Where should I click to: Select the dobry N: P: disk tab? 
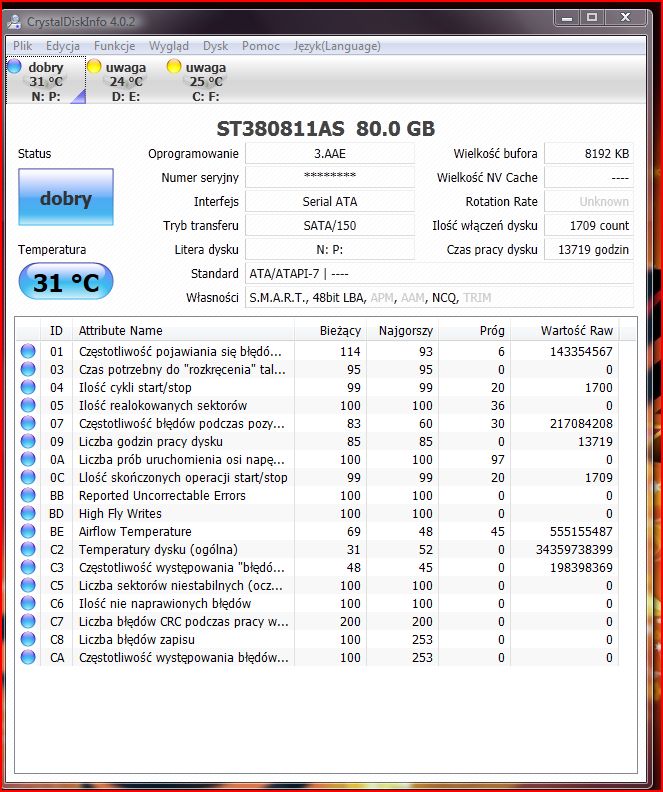(x=45, y=81)
